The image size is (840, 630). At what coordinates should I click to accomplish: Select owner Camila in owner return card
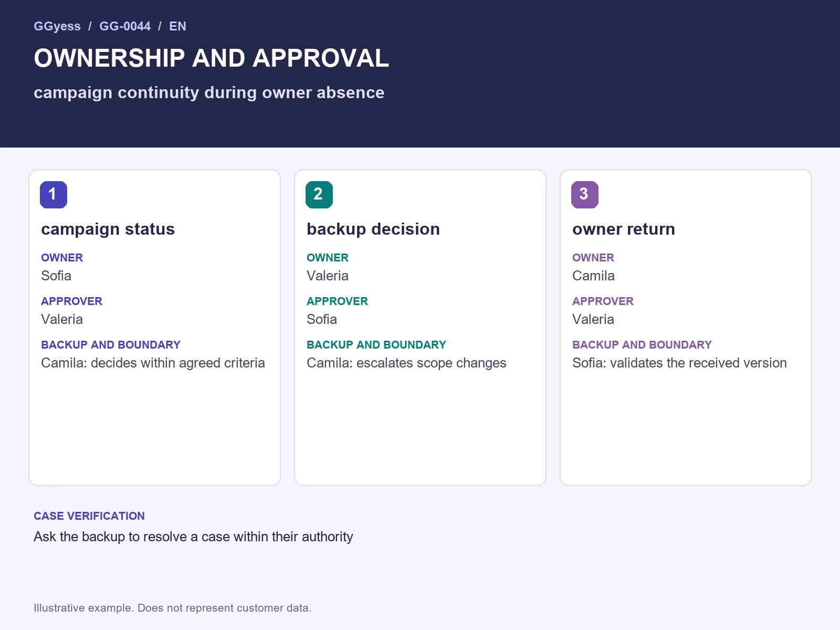593,276
